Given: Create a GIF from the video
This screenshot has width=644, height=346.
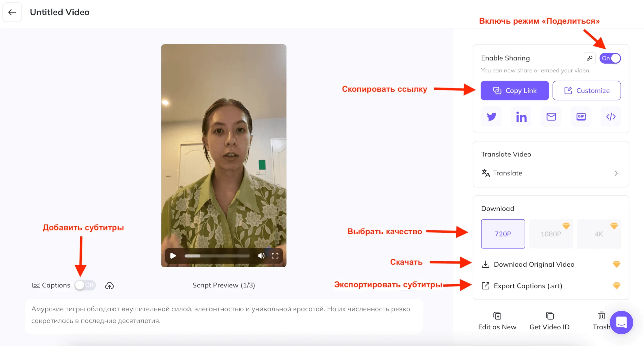Looking at the screenshot, I should [x=581, y=117].
